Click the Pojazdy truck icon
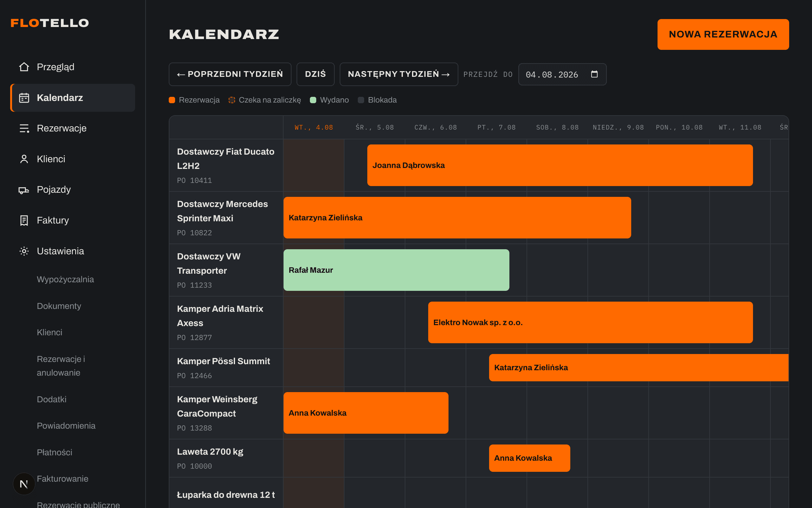812x508 pixels. click(24, 190)
